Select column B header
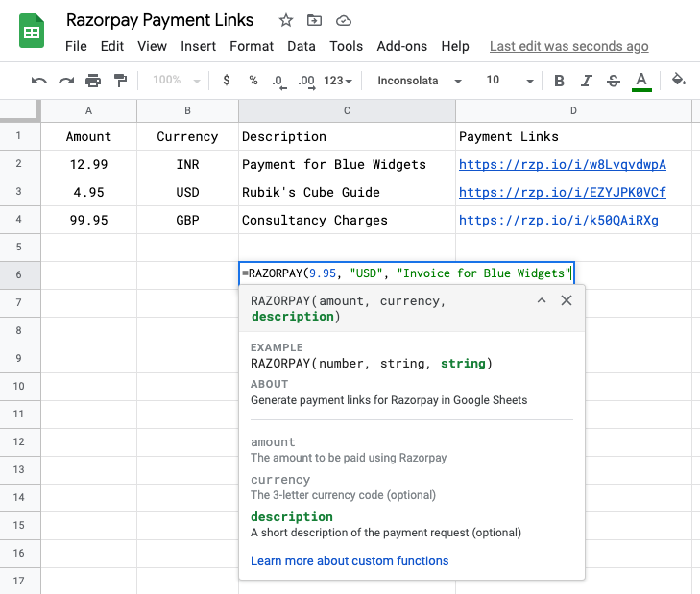 pos(187,110)
